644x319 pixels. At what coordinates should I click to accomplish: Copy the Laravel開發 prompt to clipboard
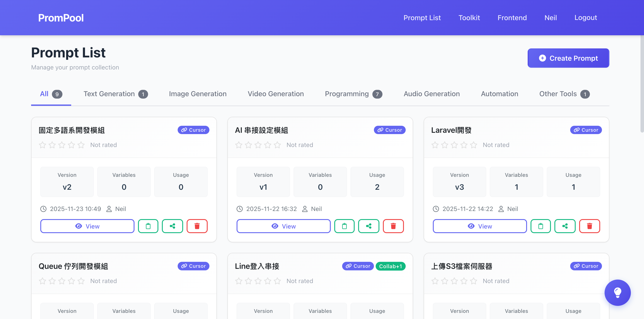(x=541, y=226)
